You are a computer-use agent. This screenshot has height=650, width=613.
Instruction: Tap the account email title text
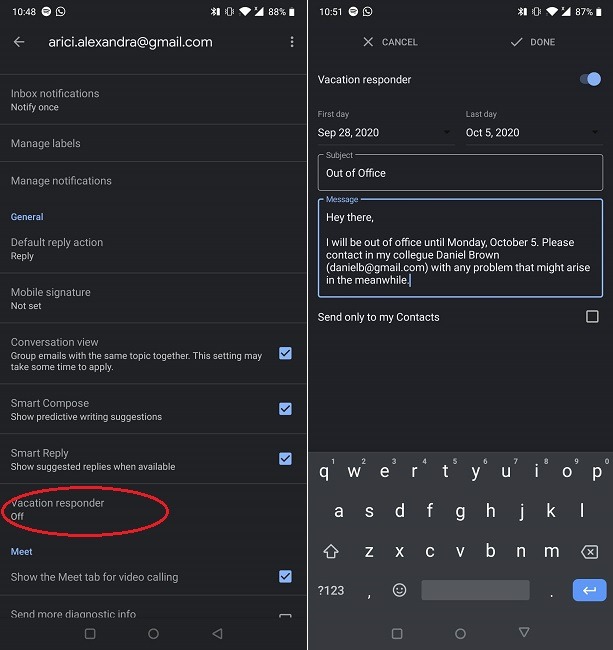pyautogui.click(x=130, y=42)
